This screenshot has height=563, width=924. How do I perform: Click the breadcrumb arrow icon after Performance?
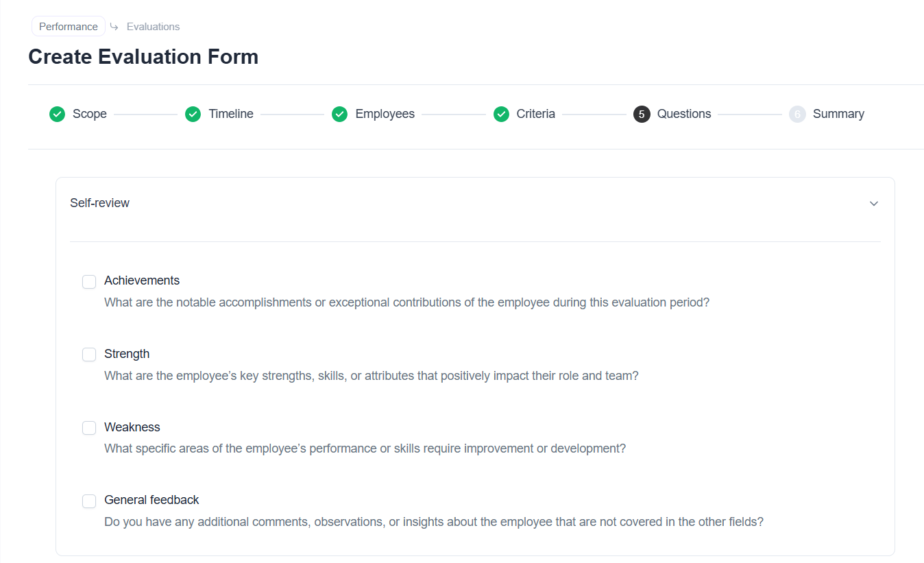coord(114,27)
